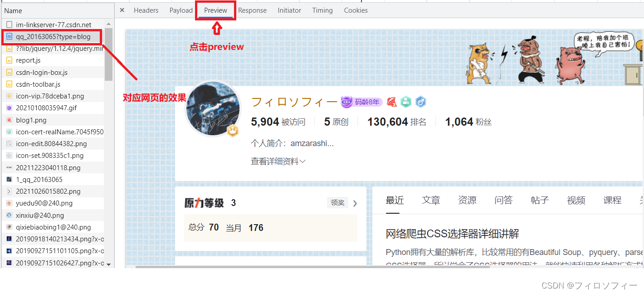Click script icon beside report.js

pyautogui.click(x=9, y=60)
